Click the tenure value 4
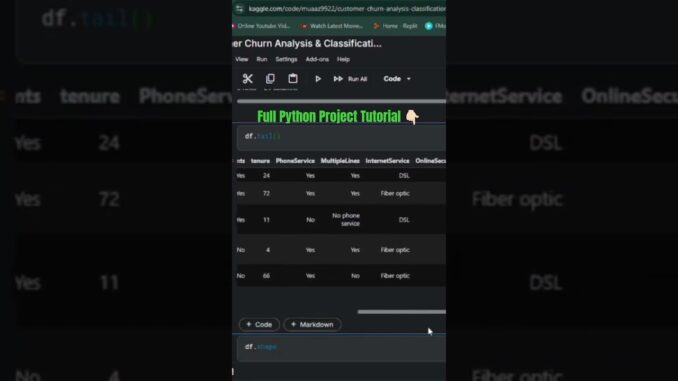 (x=268, y=250)
